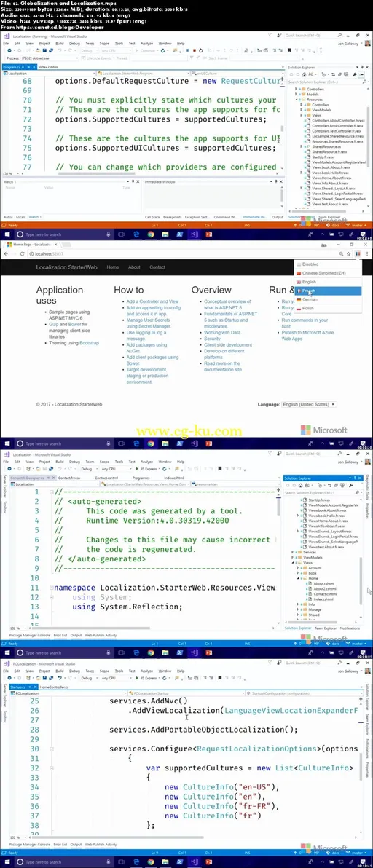Reload the localhost page
The height and width of the screenshot is (868, 373).
(22, 253)
